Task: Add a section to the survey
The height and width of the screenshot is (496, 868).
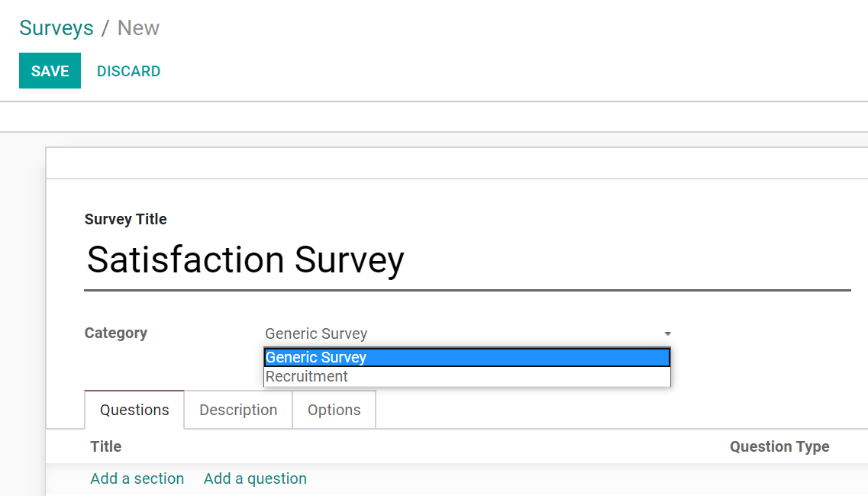Action: click(137, 478)
